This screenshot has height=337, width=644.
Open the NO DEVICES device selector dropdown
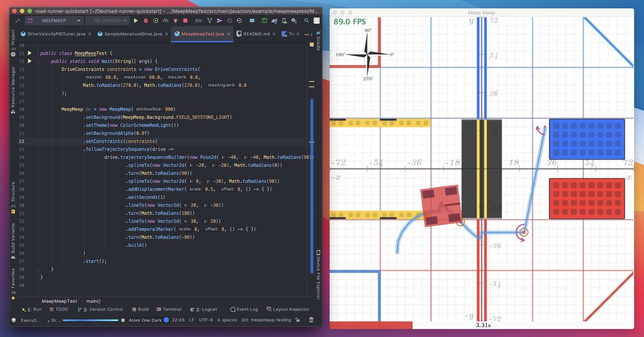tap(107, 21)
